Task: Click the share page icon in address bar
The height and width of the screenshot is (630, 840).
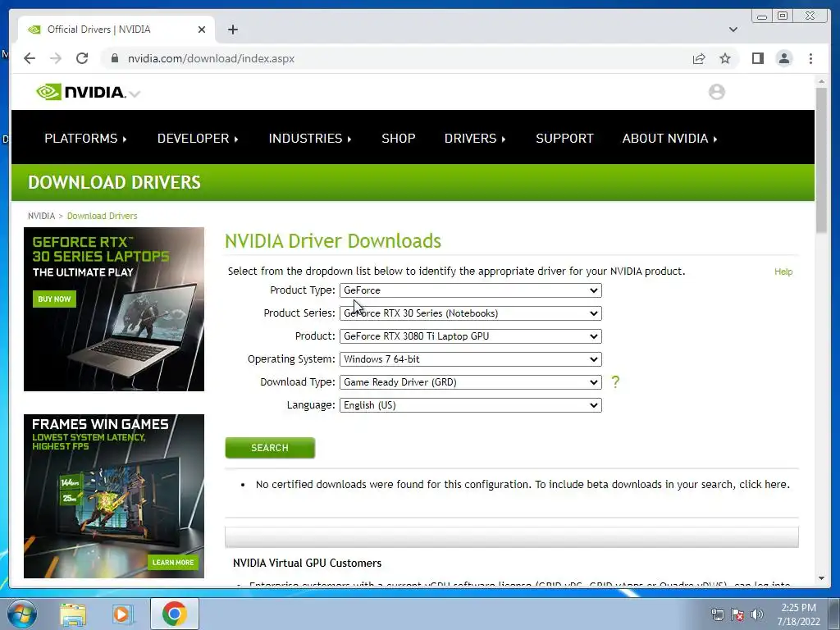Action: pos(699,58)
